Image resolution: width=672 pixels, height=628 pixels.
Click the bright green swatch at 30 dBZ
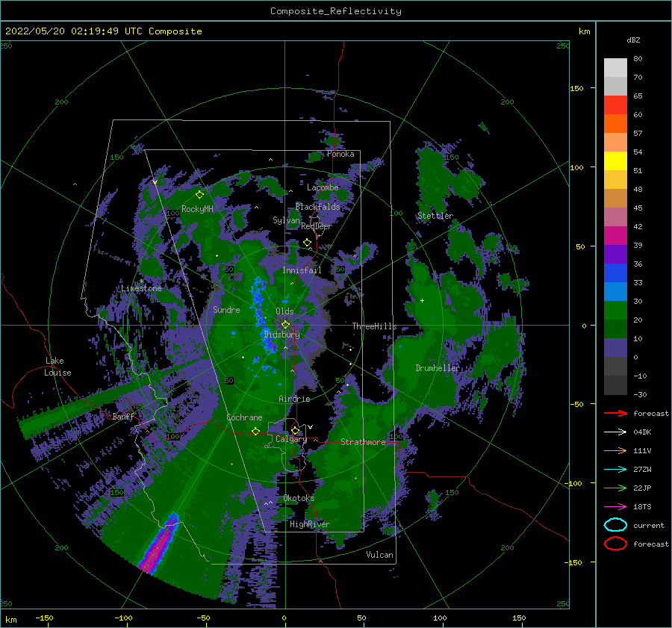(615, 310)
